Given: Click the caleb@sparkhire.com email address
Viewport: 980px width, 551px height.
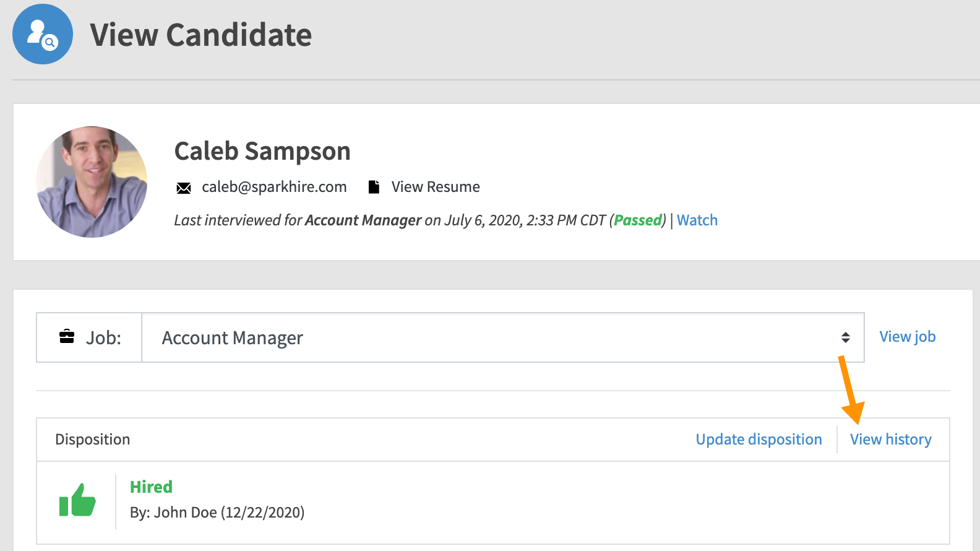Looking at the screenshot, I should coord(274,187).
